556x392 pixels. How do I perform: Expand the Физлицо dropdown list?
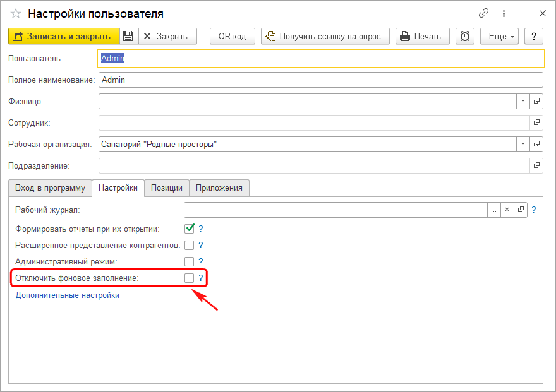click(x=523, y=101)
